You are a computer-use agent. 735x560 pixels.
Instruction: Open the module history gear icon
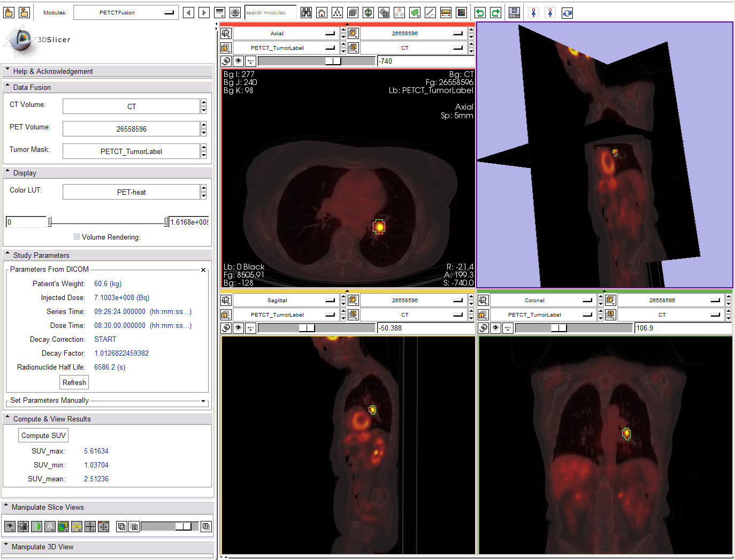click(x=235, y=13)
